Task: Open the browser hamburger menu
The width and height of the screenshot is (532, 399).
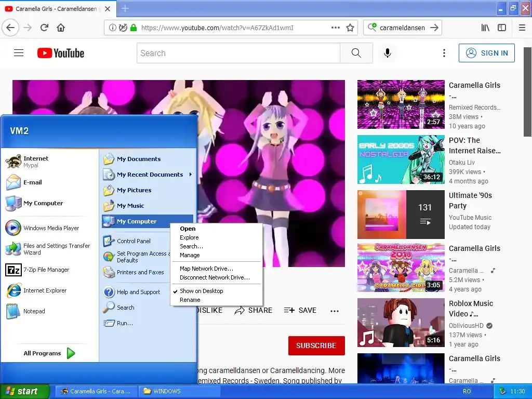Action: (522, 28)
